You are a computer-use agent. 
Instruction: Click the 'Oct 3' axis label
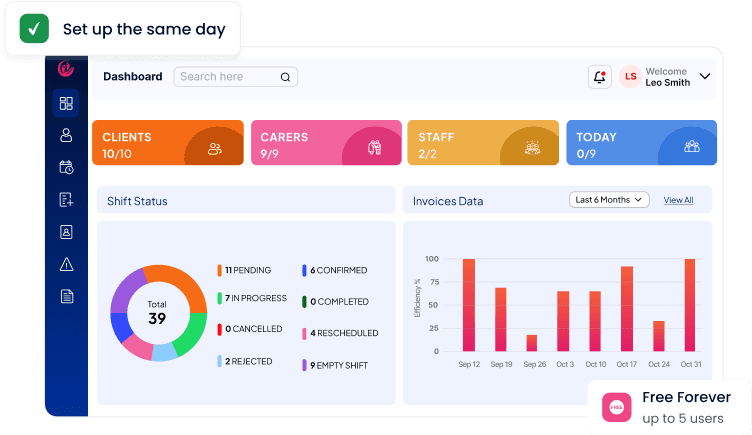565,364
